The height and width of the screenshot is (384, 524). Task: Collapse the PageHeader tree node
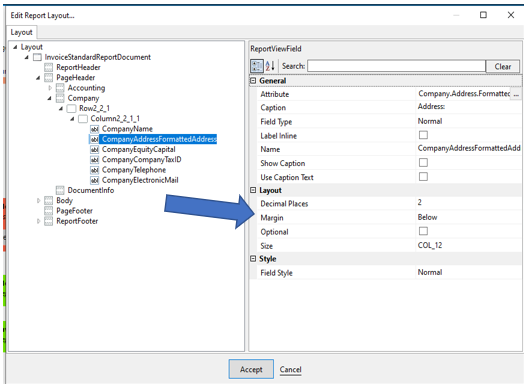pyautogui.click(x=38, y=78)
